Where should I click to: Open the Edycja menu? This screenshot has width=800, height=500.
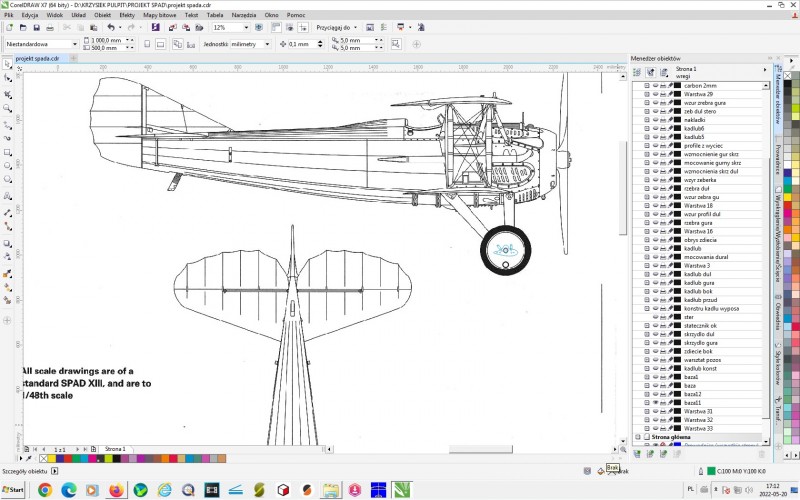(x=30, y=15)
